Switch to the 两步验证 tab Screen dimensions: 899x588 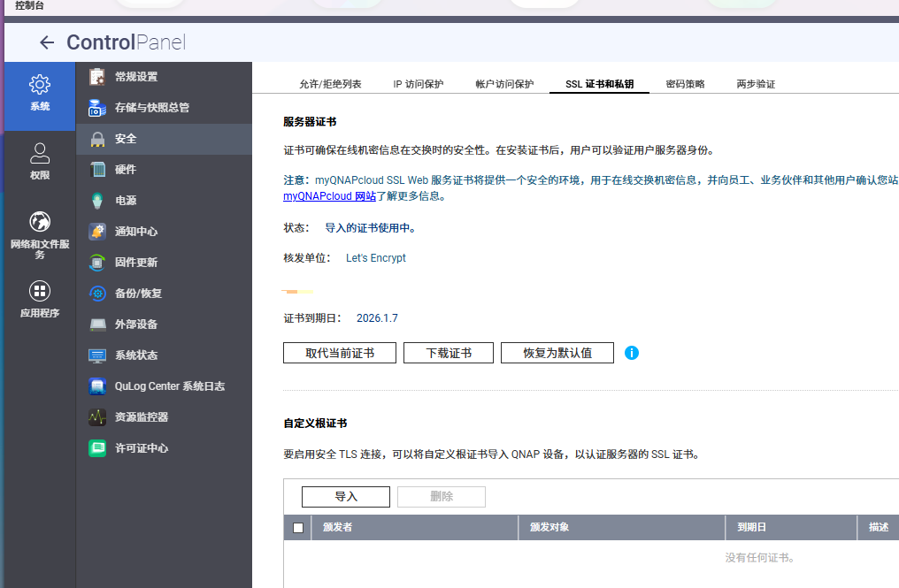point(756,84)
